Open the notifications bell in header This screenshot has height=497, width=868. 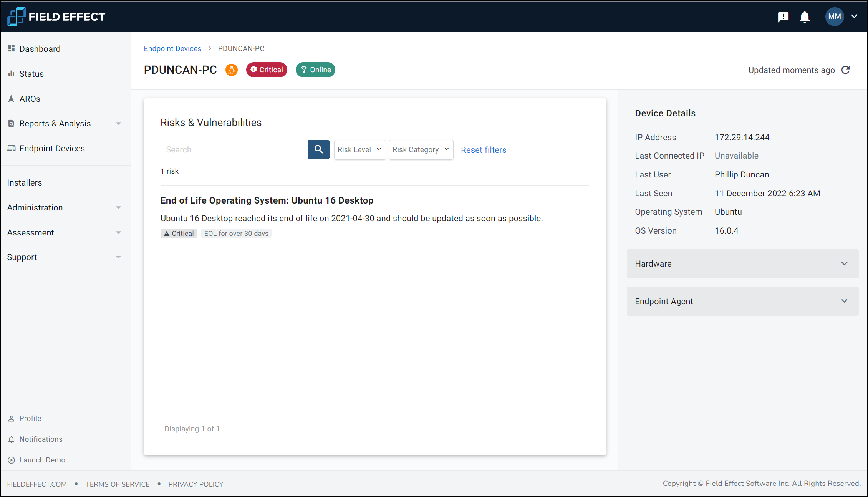(804, 17)
